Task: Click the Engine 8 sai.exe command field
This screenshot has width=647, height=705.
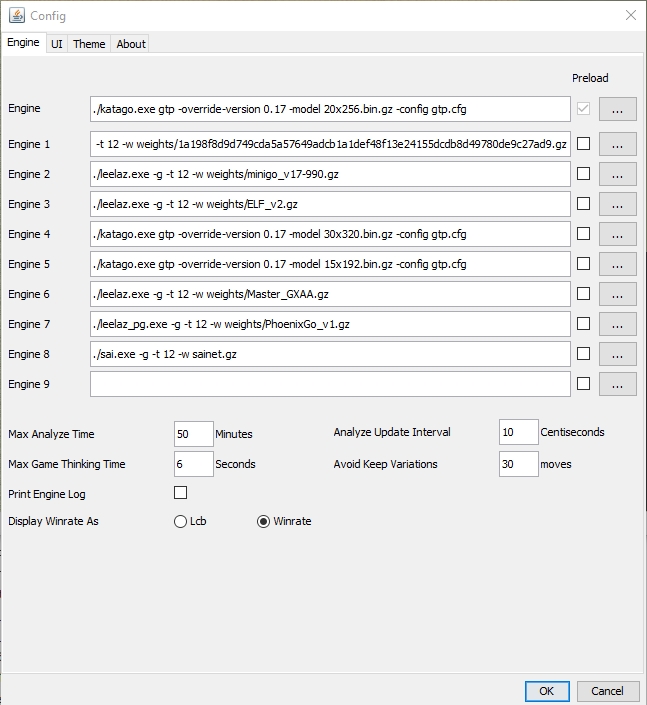Action: pos(329,354)
